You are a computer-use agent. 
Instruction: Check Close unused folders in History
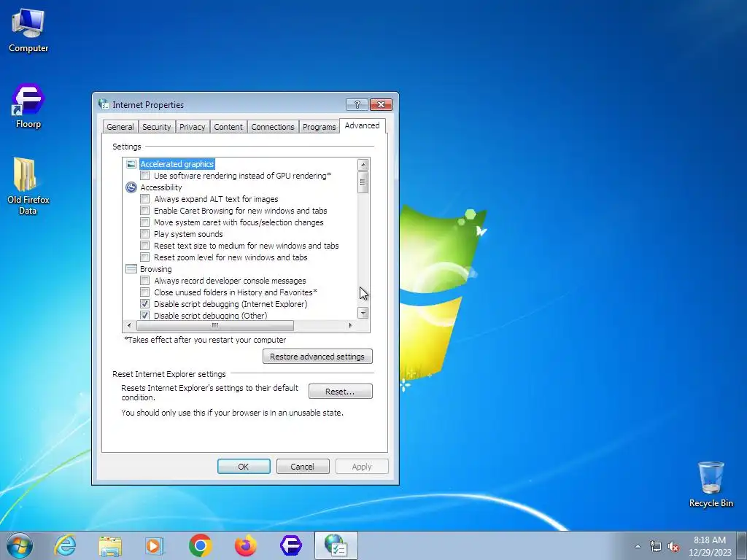tap(145, 292)
